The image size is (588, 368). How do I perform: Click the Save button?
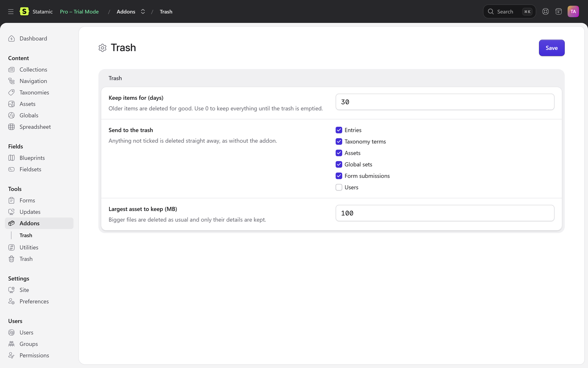coord(552,48)
